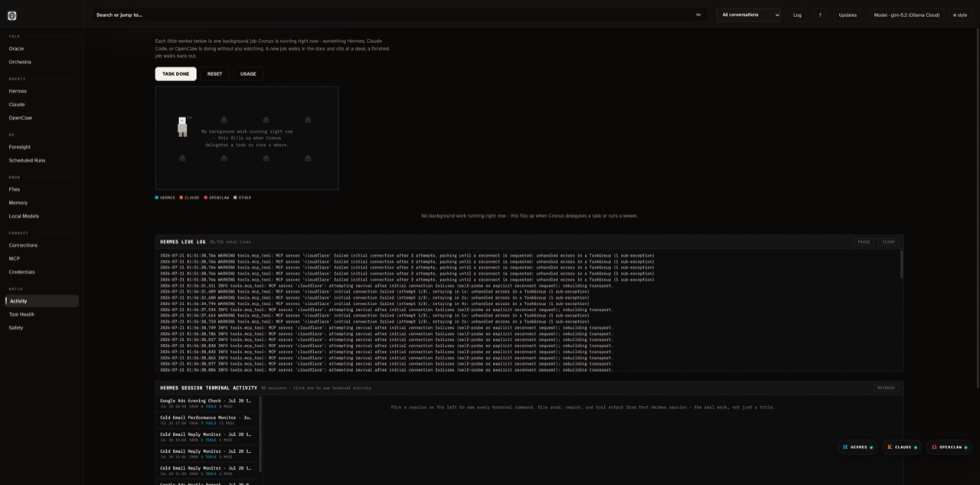Viewport: 980px width, 485px height.
Task: Click the session list vertical scrollbar
Action: (260, 434)
